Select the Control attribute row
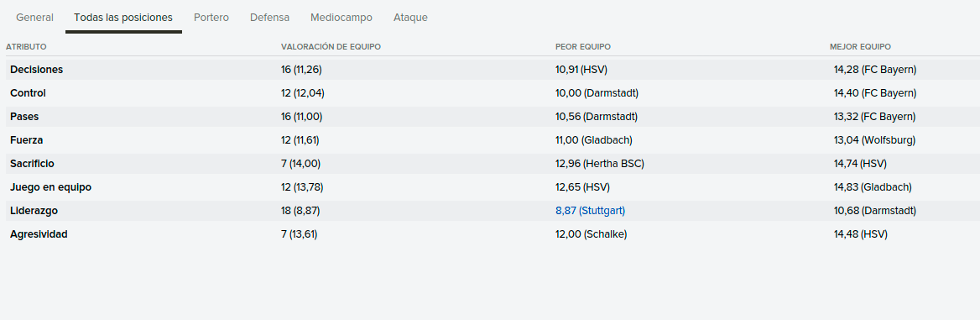Viewport: 980px width, 320px height. (x=493, y=93)
